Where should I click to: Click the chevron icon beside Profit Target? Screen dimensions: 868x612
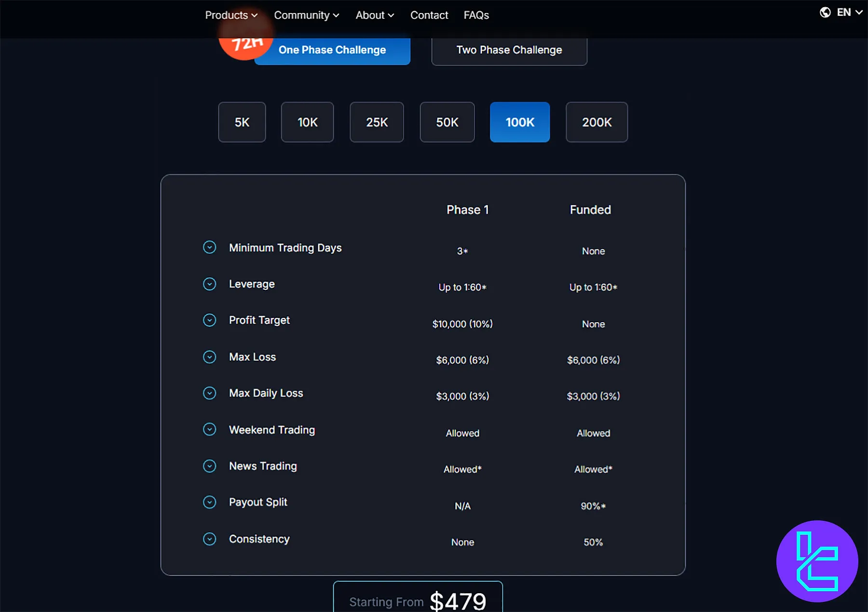coord(210,320)
